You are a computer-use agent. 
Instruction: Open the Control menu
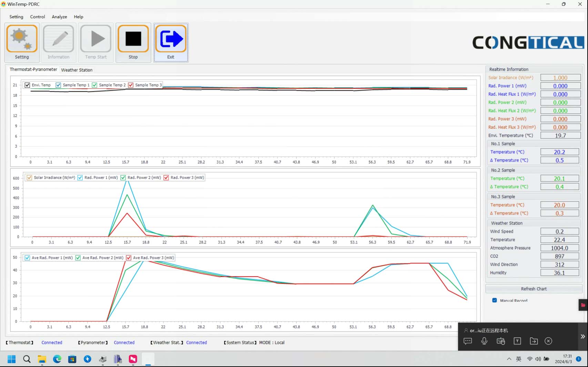point(37,17)
